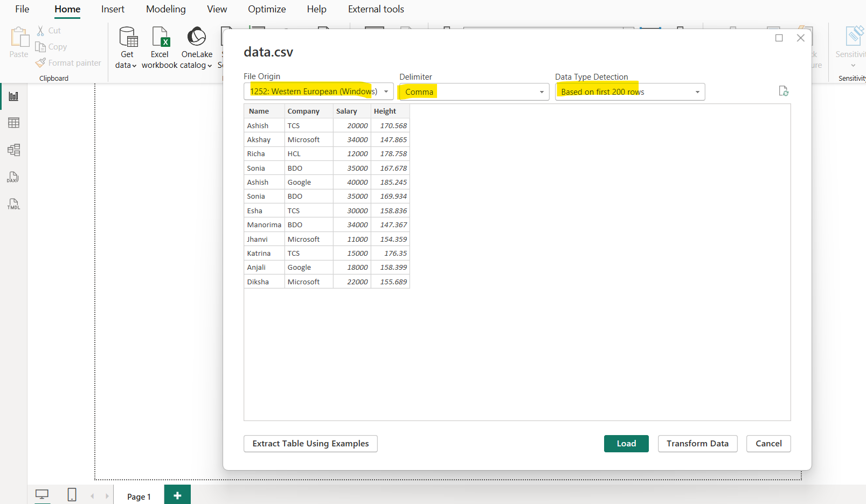Change the Delimiter selection
866x504 pixels.
541,92
